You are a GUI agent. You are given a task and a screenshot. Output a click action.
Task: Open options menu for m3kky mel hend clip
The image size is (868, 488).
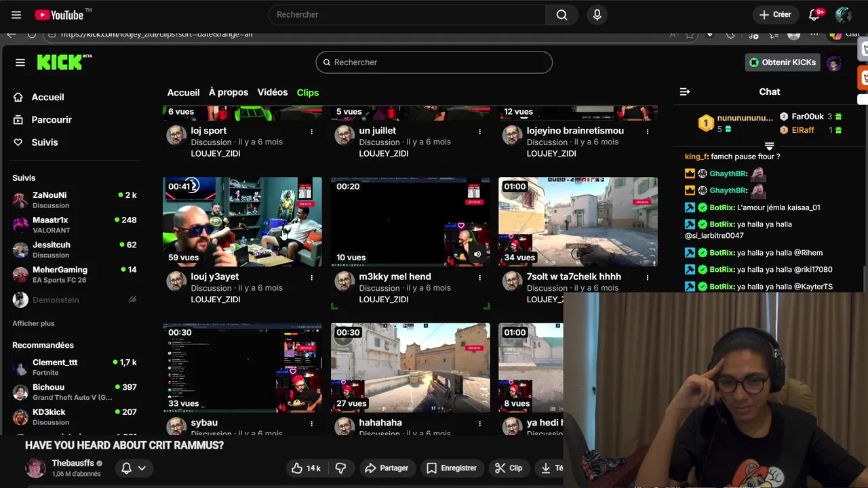(479, 277)
